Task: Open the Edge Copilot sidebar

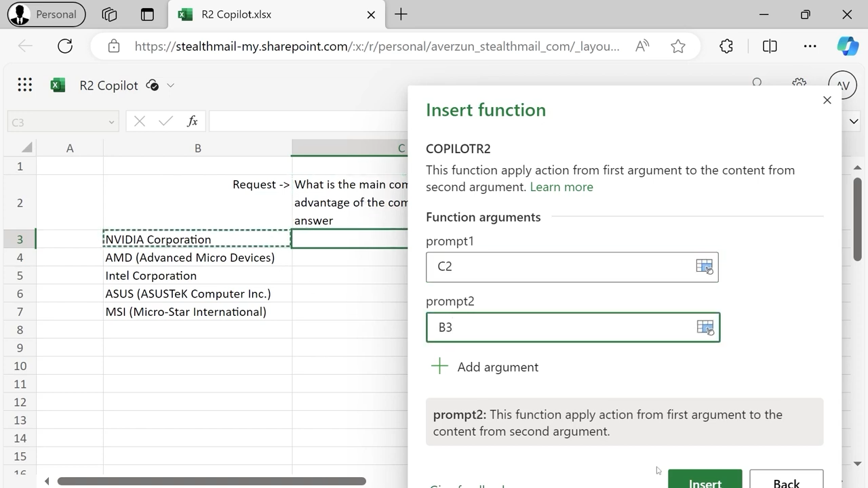Action: tap(848, 46)
